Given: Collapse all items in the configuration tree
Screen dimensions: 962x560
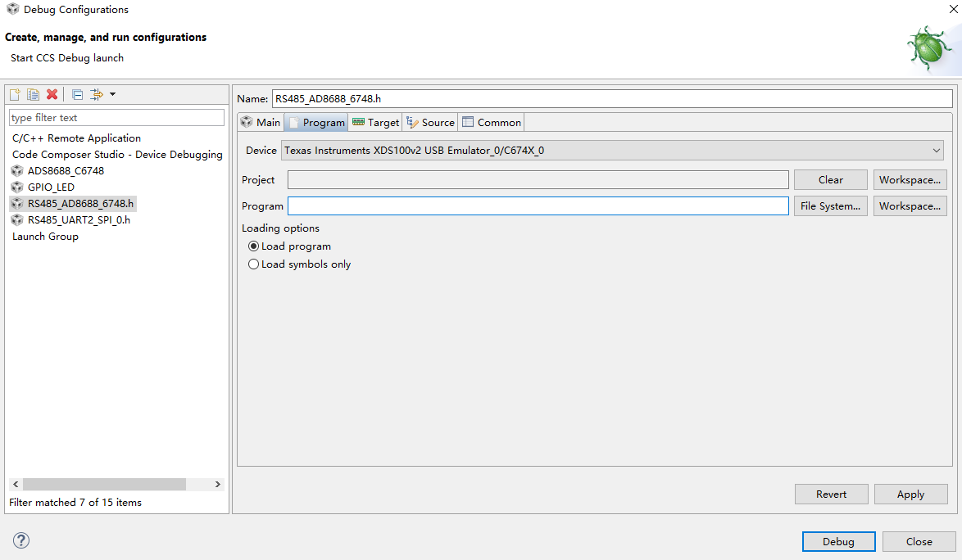Looking at the screenshot, I should [77, 94].
